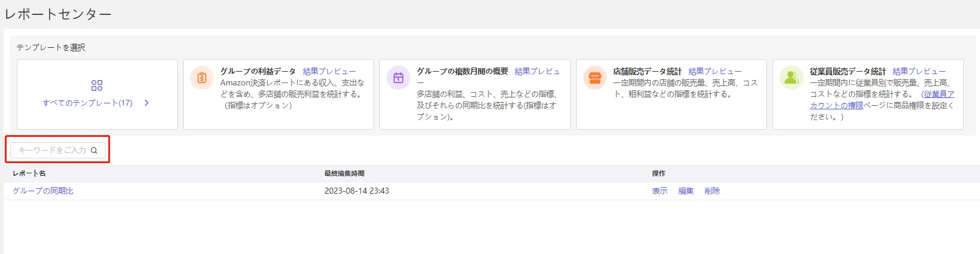Select the 店舗販売データ統計 template title
The image size is (980, 254).
point(647,71)
